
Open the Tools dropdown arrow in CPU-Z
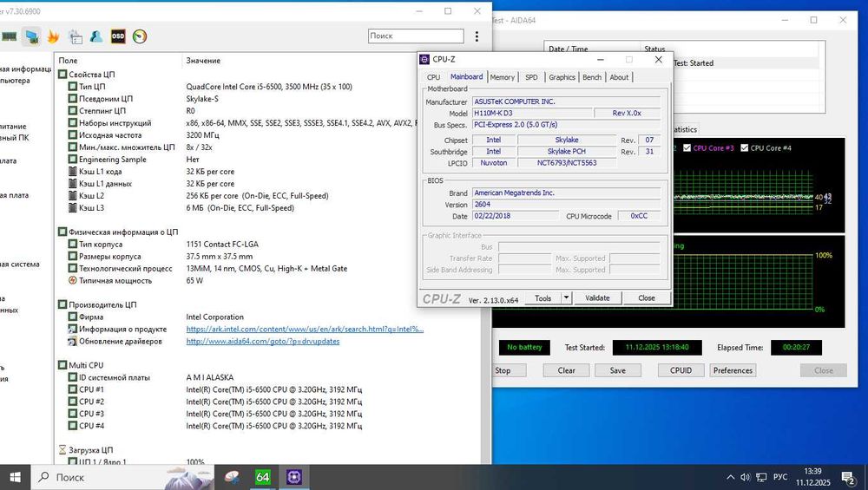[x=566, y=298]
